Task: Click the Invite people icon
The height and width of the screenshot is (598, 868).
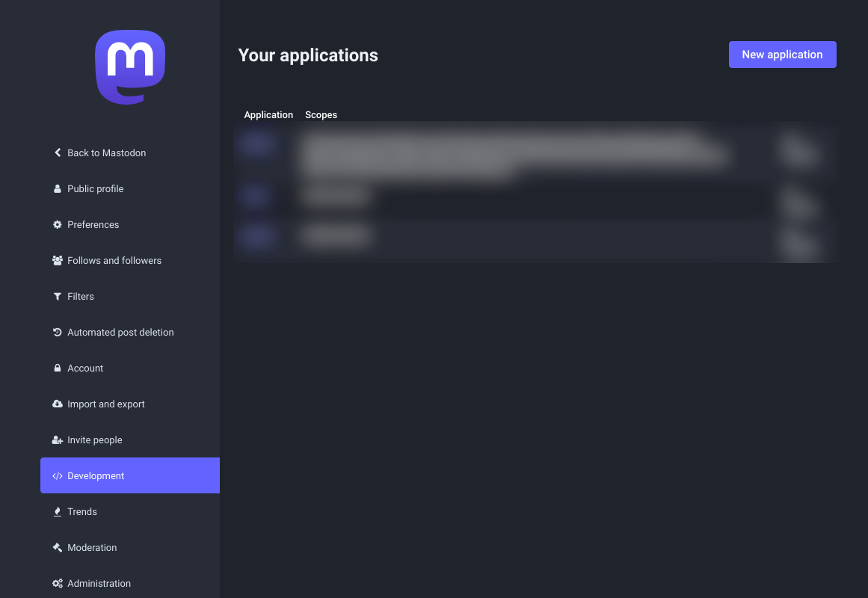Action: (58, 440)
